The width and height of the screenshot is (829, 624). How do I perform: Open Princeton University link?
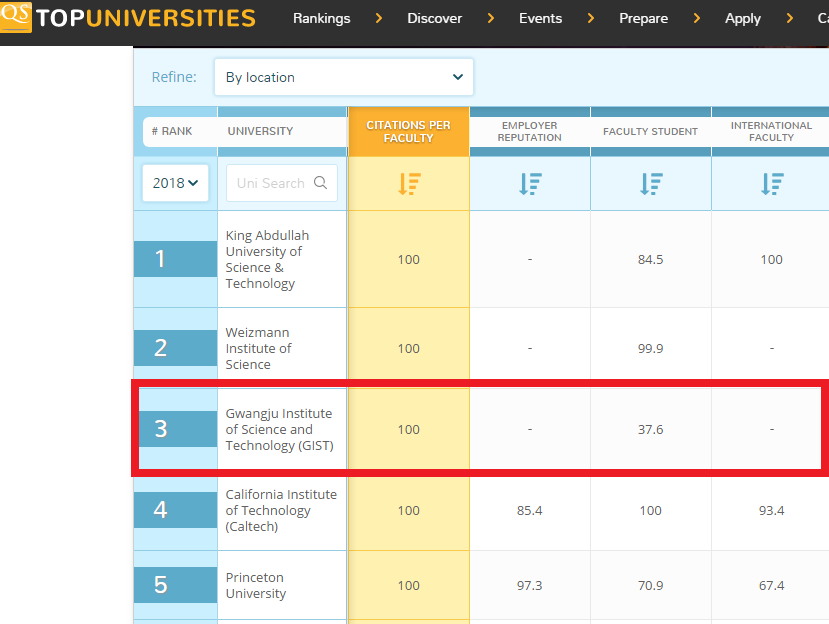click(x=255, y=585)
